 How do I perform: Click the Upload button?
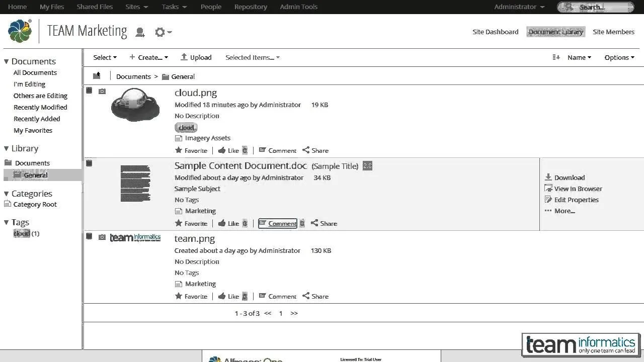196,57
